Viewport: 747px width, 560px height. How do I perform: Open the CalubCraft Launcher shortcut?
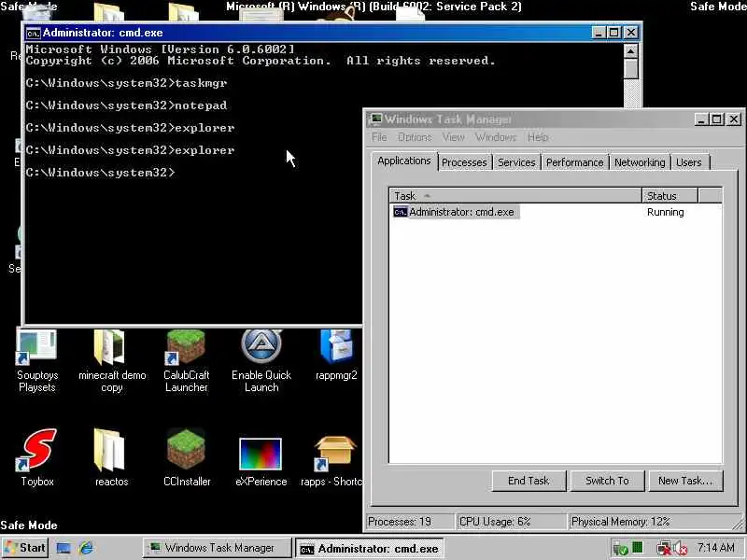[186, 360]
